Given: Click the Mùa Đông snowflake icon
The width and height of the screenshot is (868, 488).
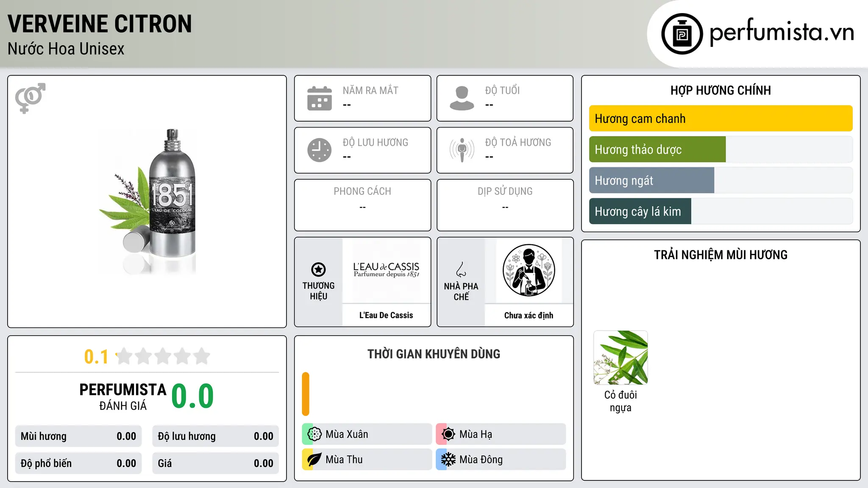Looking at the screenshot, I should point(448,460).
